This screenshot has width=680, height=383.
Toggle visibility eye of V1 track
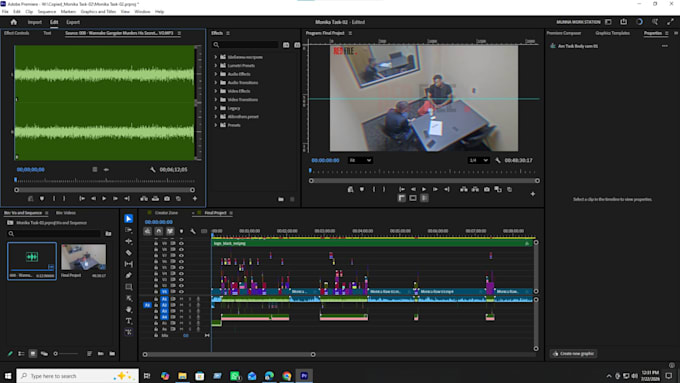point(181,291)
